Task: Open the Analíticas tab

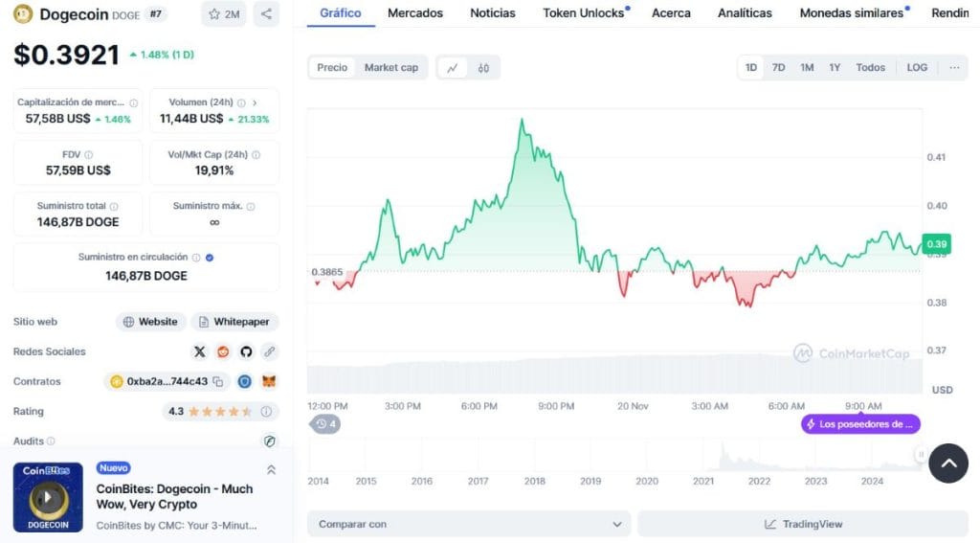Action: click(x=745, y=13)
